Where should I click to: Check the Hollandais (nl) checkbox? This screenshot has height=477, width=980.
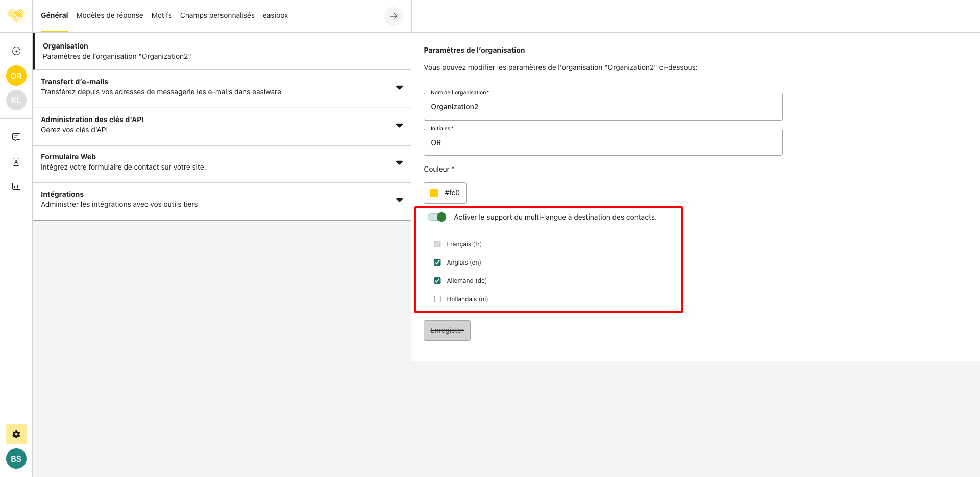point(437,299)
